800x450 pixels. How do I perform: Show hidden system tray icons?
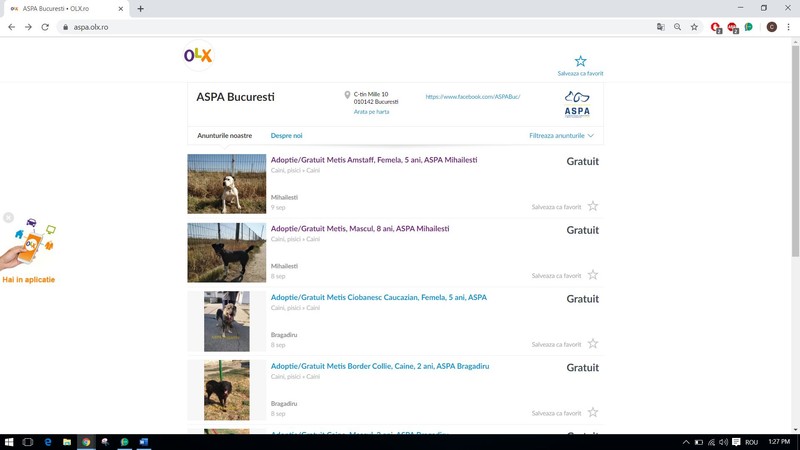(x=686, y=442)
